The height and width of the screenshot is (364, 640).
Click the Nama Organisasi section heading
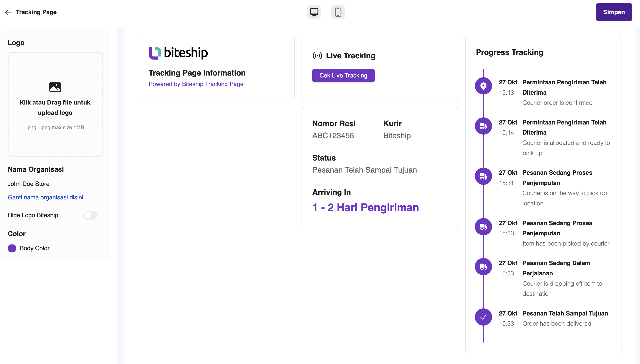35,169
